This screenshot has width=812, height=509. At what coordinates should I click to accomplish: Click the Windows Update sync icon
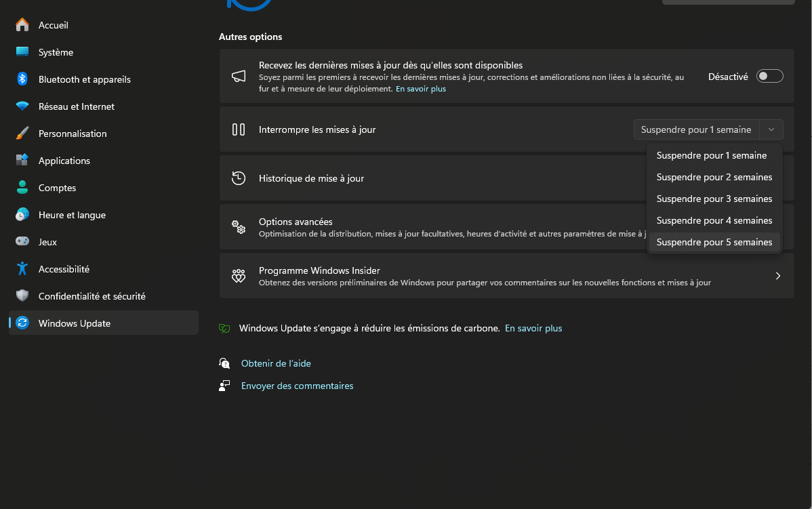coord(22,323)
